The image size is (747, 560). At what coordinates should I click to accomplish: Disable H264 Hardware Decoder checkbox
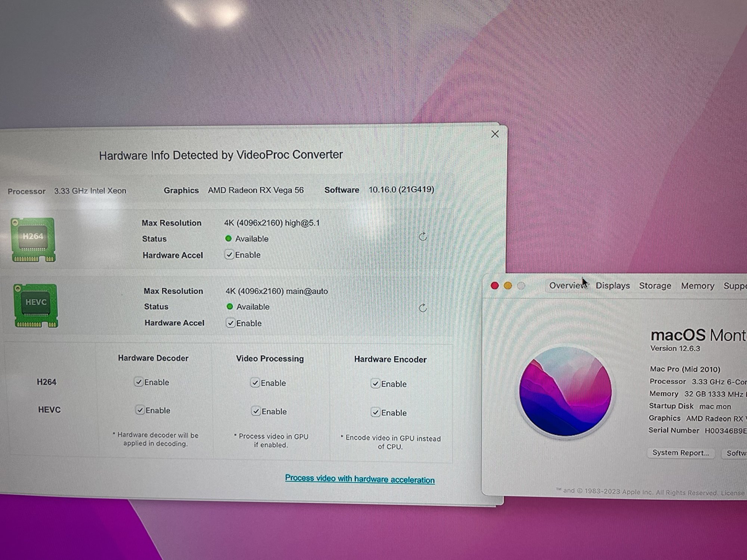click(x=139, y=382)
